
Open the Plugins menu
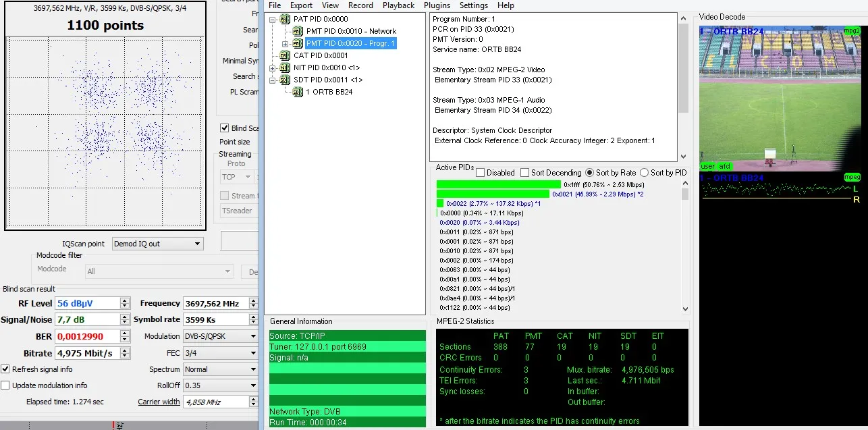(437, 5)
